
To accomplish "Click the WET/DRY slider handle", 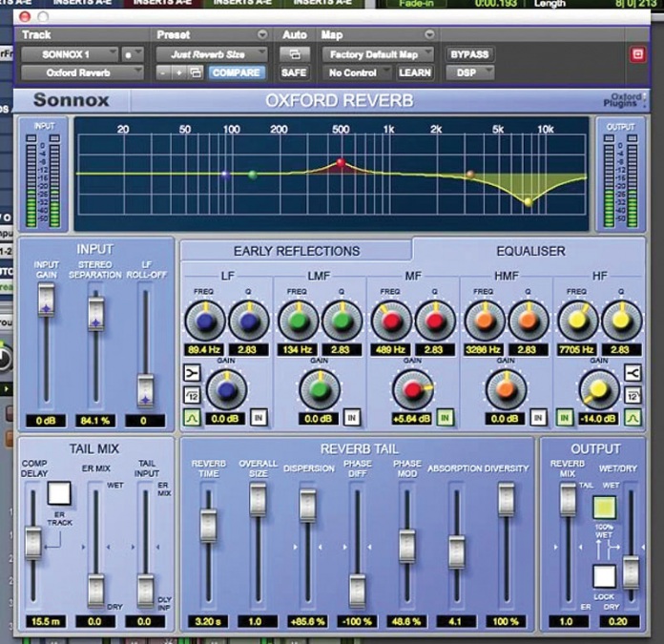I will (x=631, y=572).
